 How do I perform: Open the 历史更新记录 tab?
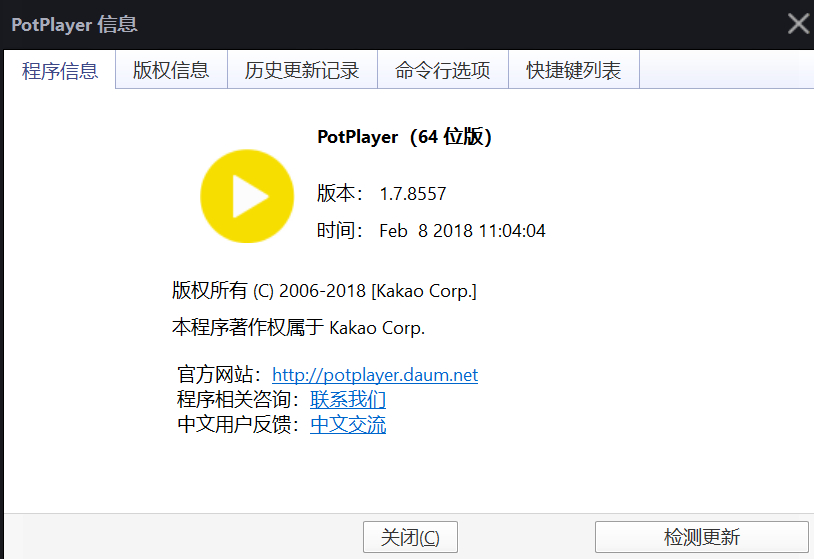pyautogui.click(x=302, y=70)
